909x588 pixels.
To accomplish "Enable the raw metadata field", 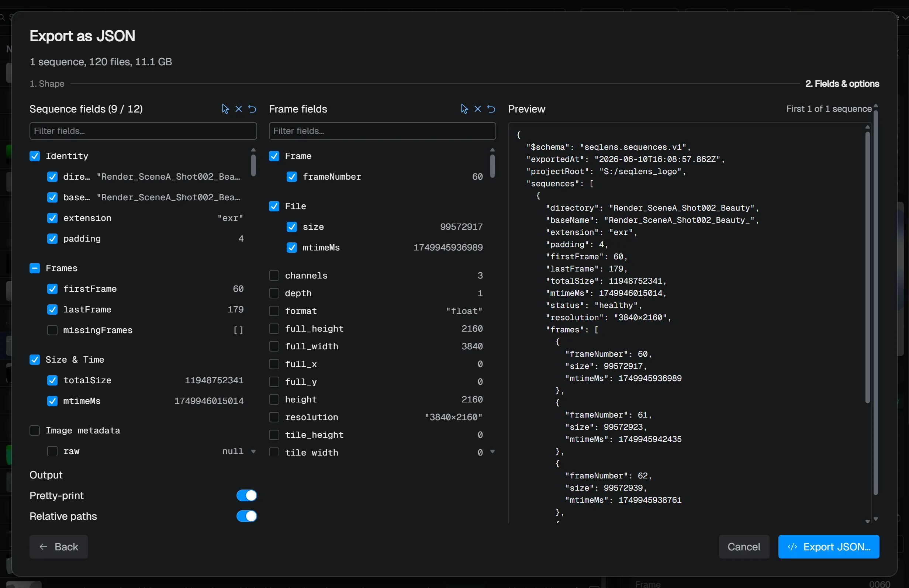I will (52, 451).
